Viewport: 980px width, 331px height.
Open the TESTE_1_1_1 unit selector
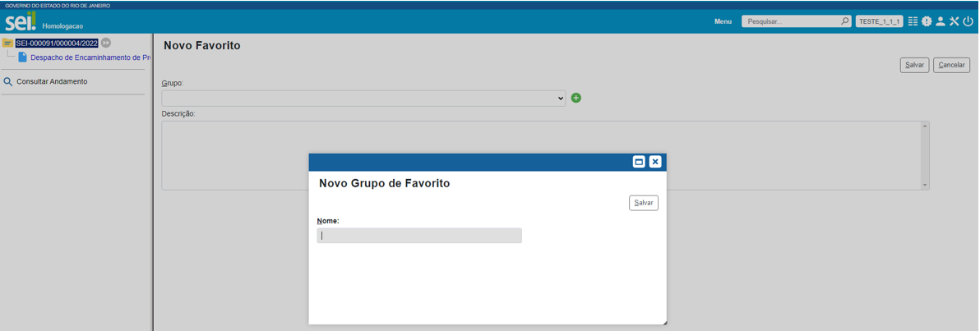[879, 21]
